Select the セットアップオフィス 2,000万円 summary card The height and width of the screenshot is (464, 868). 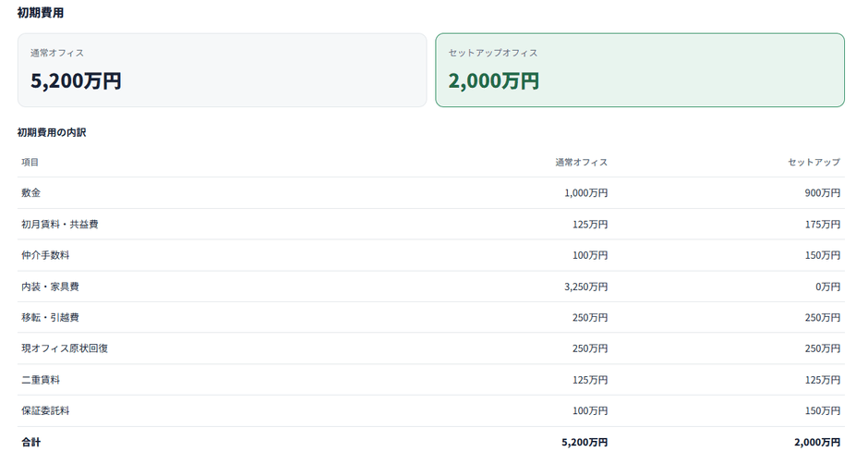(640, 70)
